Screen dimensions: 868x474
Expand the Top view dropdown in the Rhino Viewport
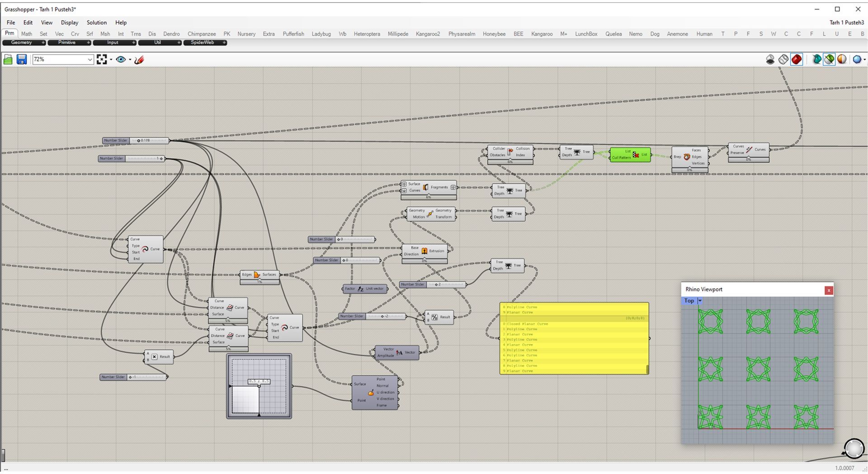point(700,301)
